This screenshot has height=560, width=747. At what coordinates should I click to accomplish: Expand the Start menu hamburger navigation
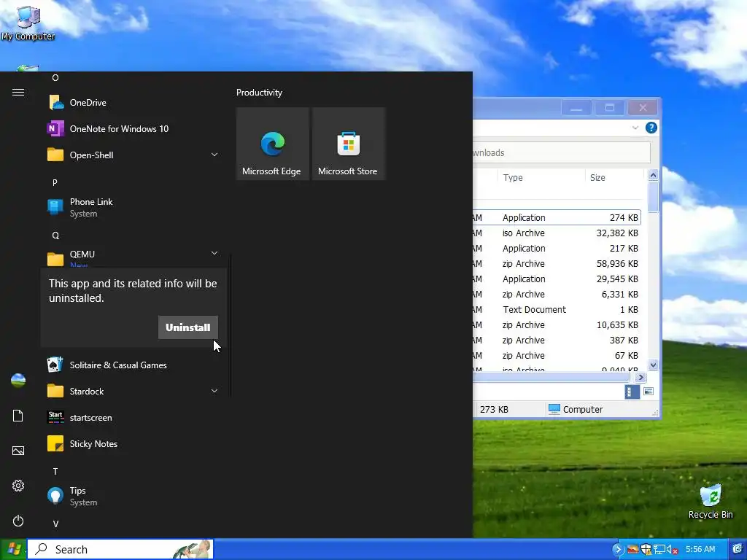pos(18,92)
